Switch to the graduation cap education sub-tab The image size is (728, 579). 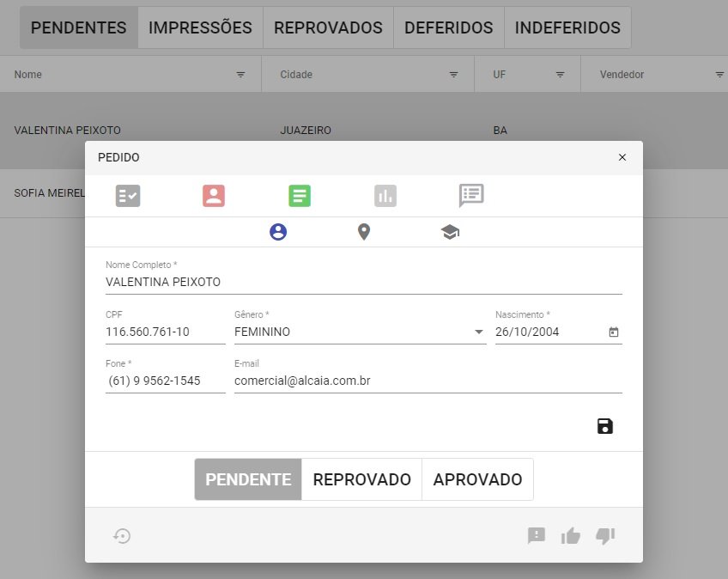pos(450,232)
